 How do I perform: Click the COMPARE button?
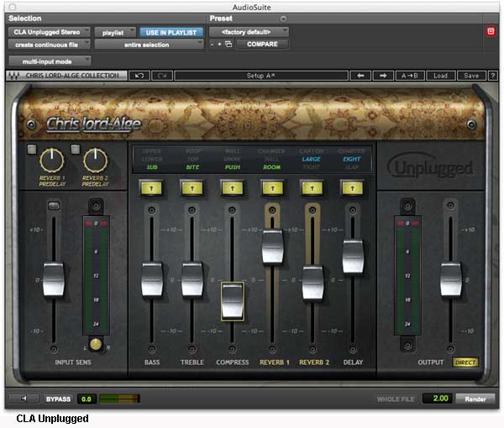pyautogui.click(x=262, y=44)
